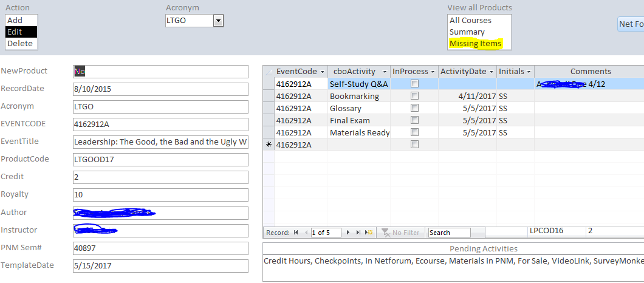The width and height of the screenshot is (644, 283).
Task: Click the EventTitle field
Action: (x=160, y=142)
